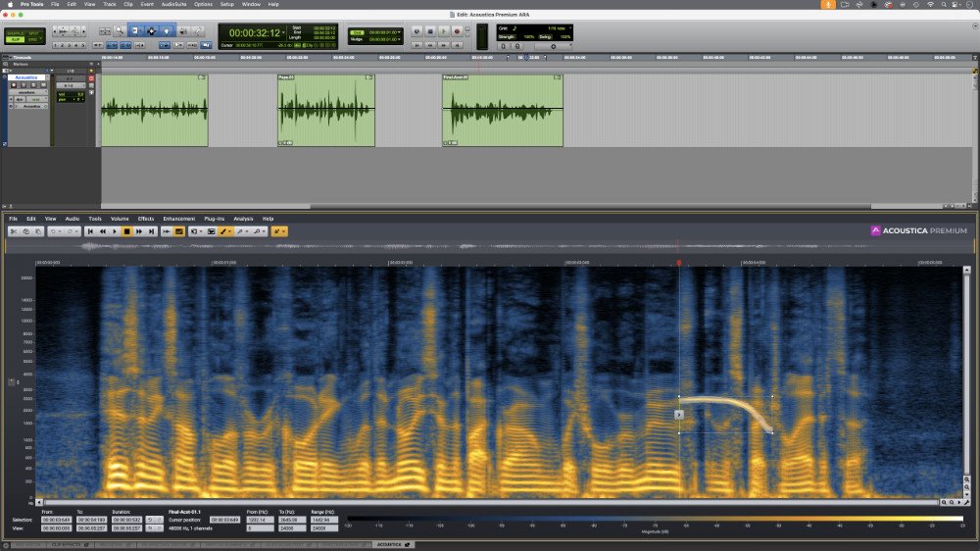Enable Shuffle edit mode
The height and width of the screenshot is (551, 980).
(16, 33)
